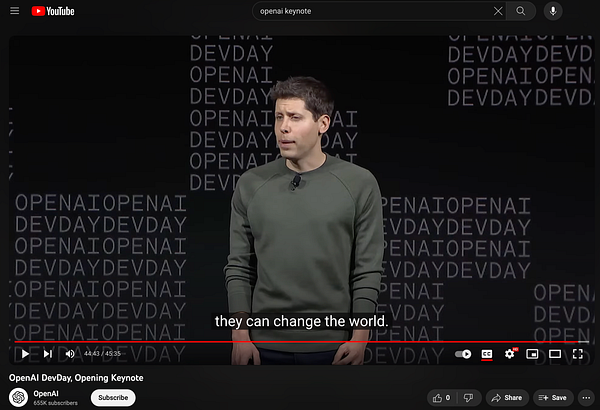Open the OpenAI channel avatar

click(x=18, y=397)
